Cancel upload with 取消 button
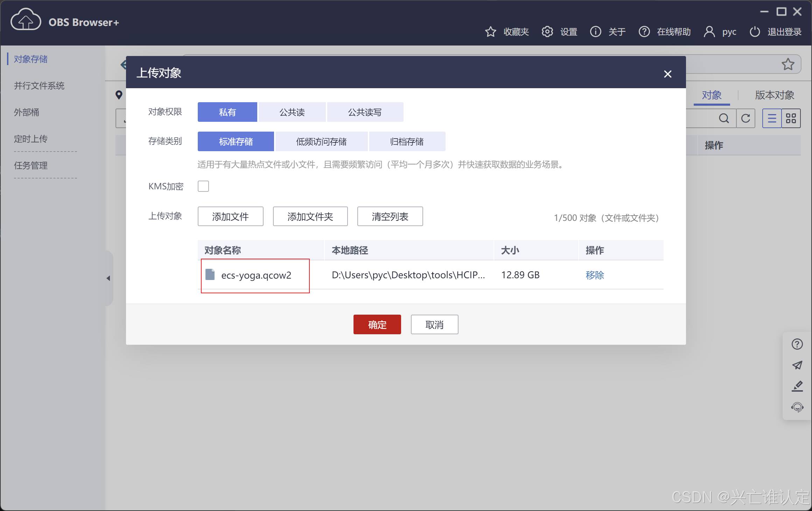Image resolution: width=812 pixels, height=511 pixels. click(x=434, y=324)
